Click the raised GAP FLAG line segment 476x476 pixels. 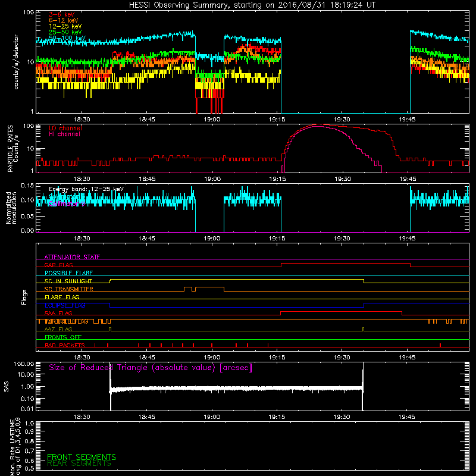tap(346, 264)
